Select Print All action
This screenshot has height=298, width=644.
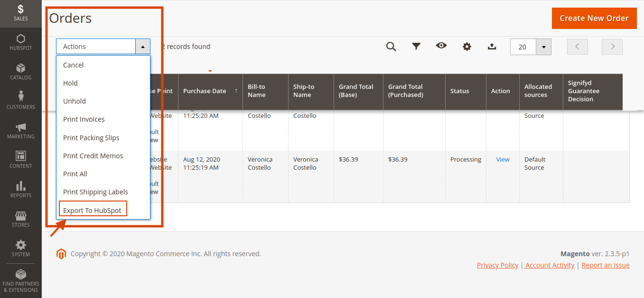coord(103,174)
